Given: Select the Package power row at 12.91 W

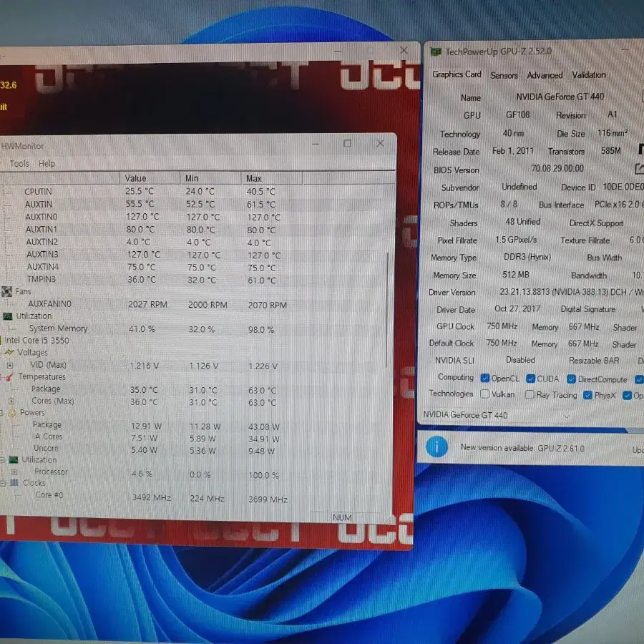Looking at the screenshot, I should [x=197, y=426].
